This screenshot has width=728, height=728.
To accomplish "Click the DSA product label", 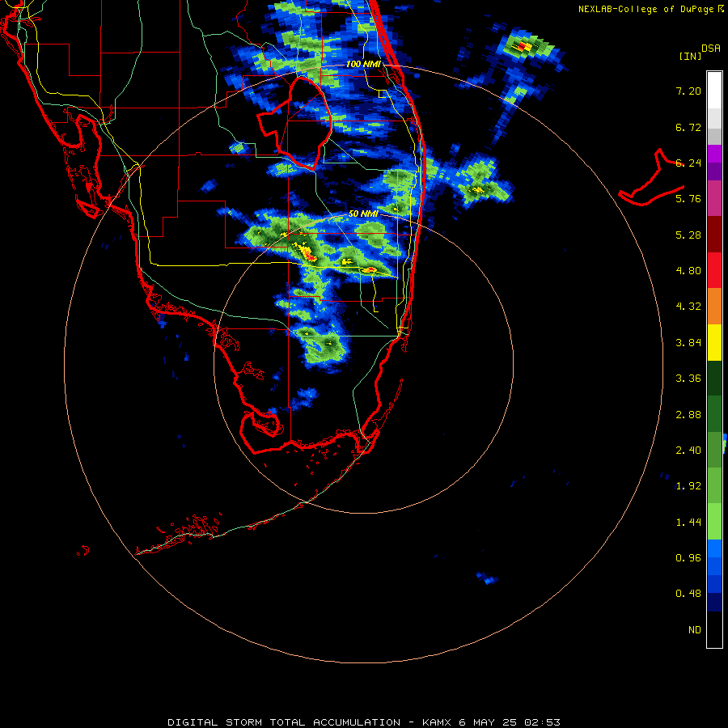I will tap(711, 49).
